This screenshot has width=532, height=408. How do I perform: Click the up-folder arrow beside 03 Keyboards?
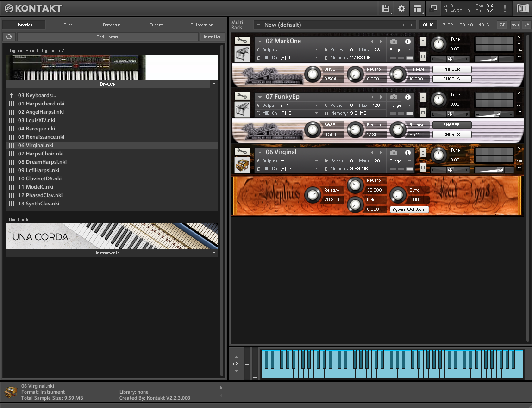(11, 96)
